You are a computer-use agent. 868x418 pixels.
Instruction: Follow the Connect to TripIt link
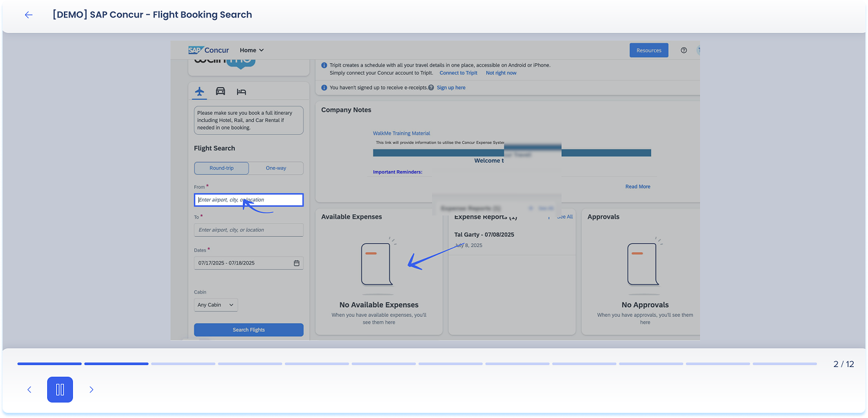pos(458,73)
